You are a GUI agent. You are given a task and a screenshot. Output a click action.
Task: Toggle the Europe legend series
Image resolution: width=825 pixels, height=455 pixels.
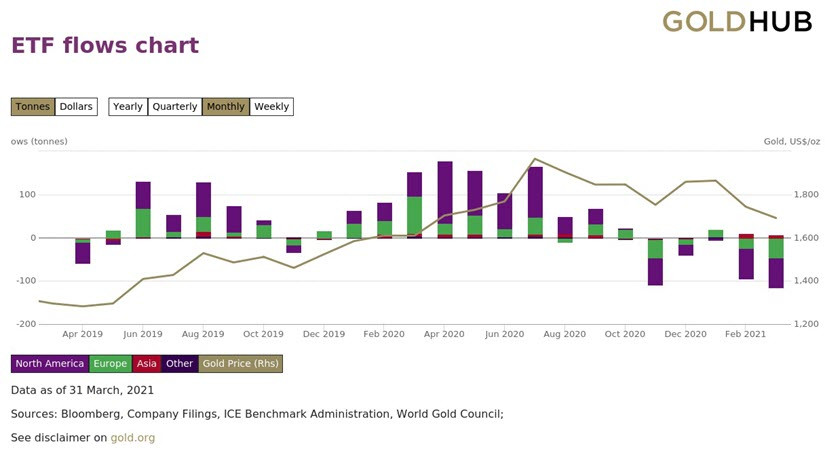[x=110, y=363]
